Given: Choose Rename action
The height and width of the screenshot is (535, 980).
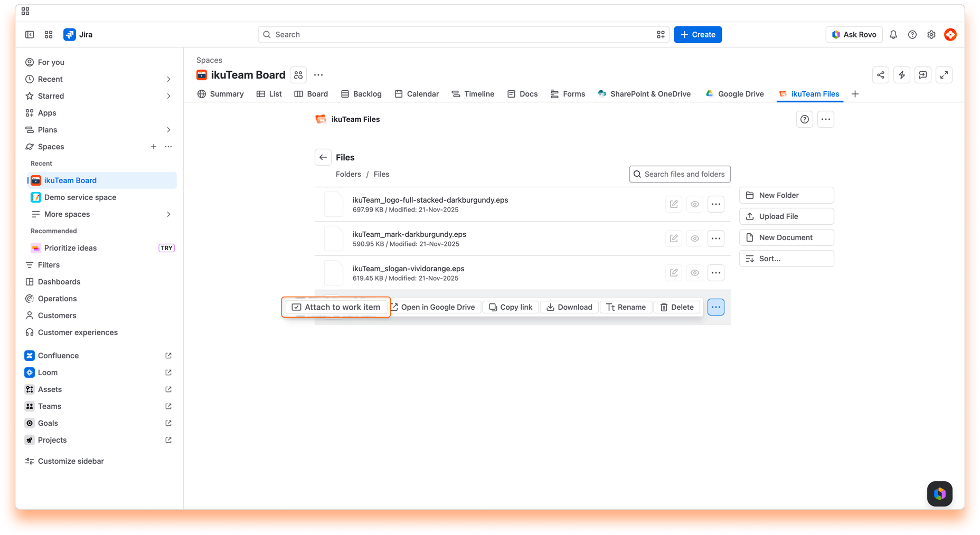Looking at the screenshot, I should point(626,307).
